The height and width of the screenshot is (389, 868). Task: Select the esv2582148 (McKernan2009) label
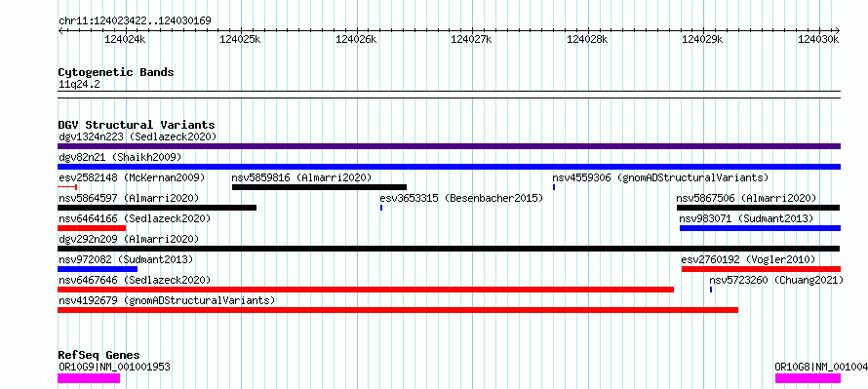(x=132, y=177)
